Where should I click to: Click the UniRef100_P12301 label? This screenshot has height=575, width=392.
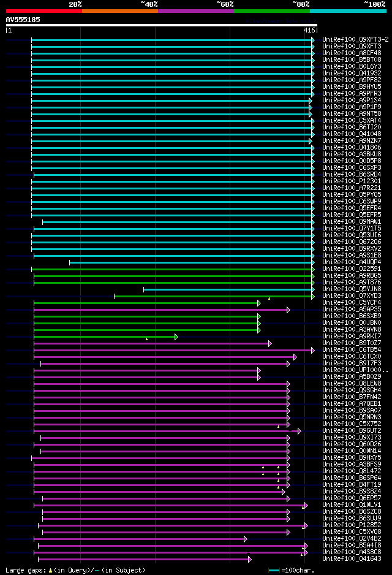(x=352, y=181)
